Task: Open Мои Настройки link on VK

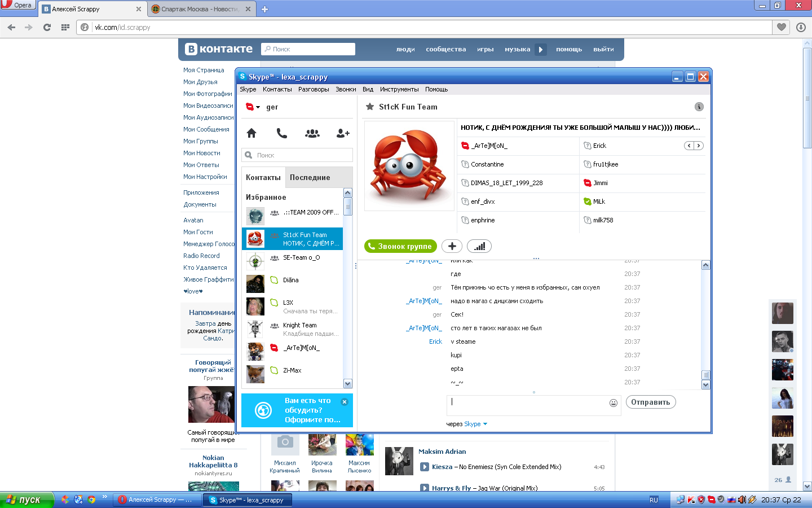Action: pos(205,177)
